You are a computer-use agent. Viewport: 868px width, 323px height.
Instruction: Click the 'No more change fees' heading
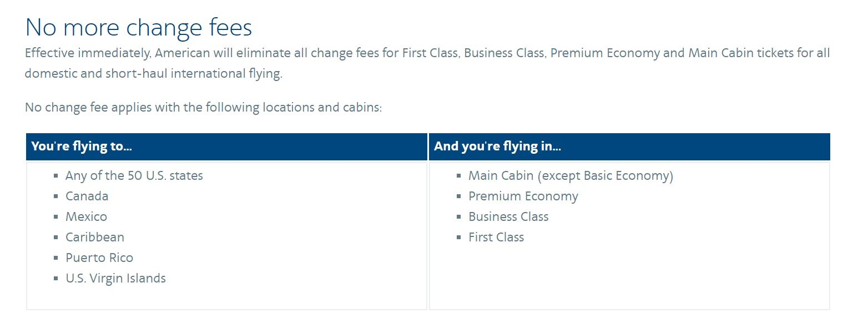[139, 27]
